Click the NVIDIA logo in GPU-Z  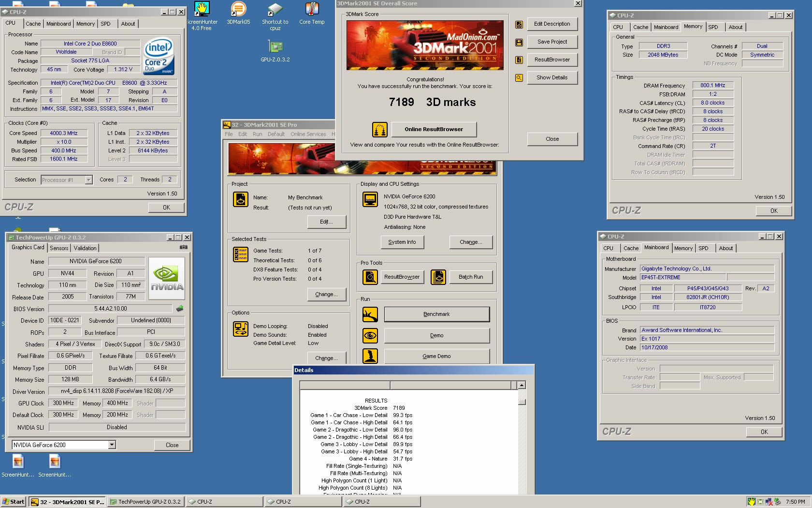167,279
